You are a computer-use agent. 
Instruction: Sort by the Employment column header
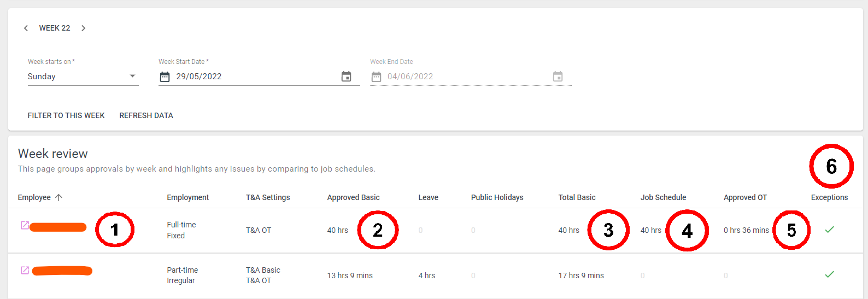pos(188,197)
